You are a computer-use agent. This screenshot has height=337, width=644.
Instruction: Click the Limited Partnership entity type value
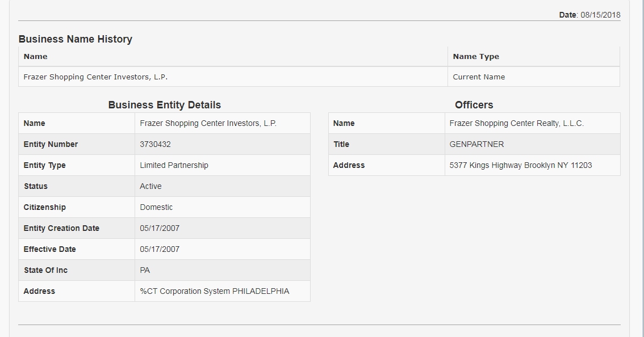click(174, 166)
